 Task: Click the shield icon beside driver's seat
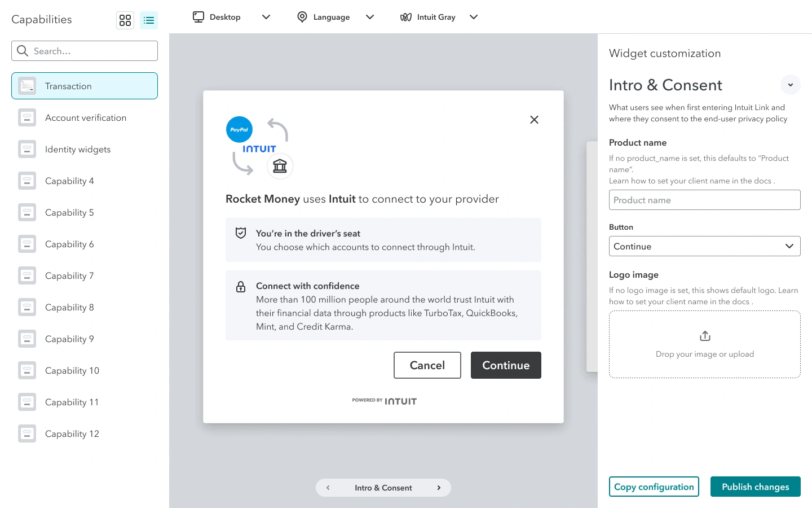tap(241, 233)
